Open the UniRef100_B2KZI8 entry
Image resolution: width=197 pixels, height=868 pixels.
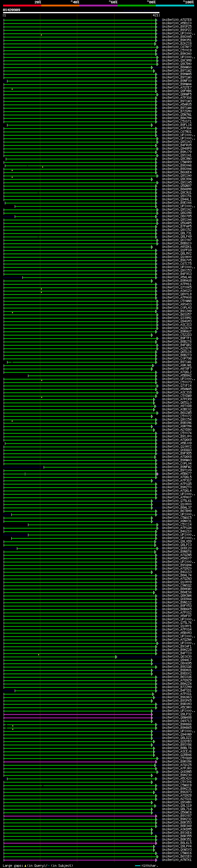[176, 44]
